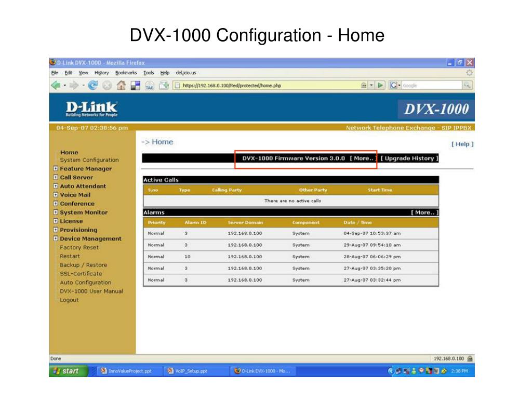The height and width of the screenshot is (399, 532).
Task: Click the new tab plus icon in toolbar
Action: [164, 86]
